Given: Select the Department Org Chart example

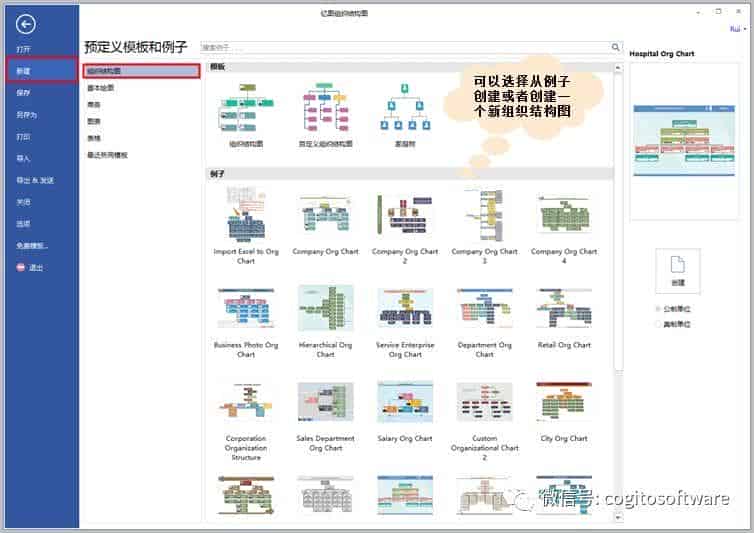Looking at the screenshot, I should point(484,322).
